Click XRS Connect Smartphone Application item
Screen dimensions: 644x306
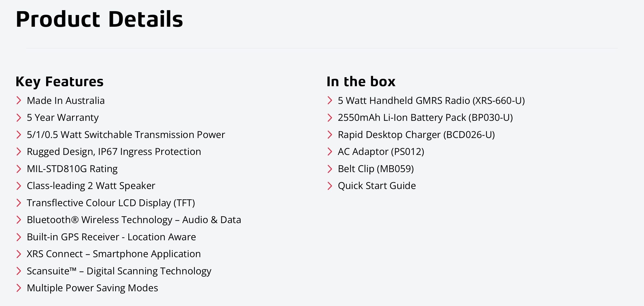coord(114,254)
